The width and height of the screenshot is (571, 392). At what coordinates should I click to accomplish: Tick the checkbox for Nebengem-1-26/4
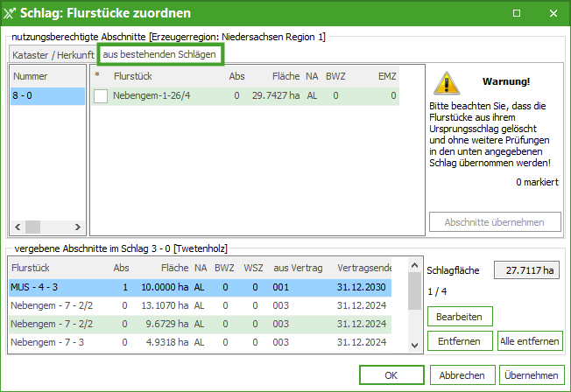(x=101, y=96)
